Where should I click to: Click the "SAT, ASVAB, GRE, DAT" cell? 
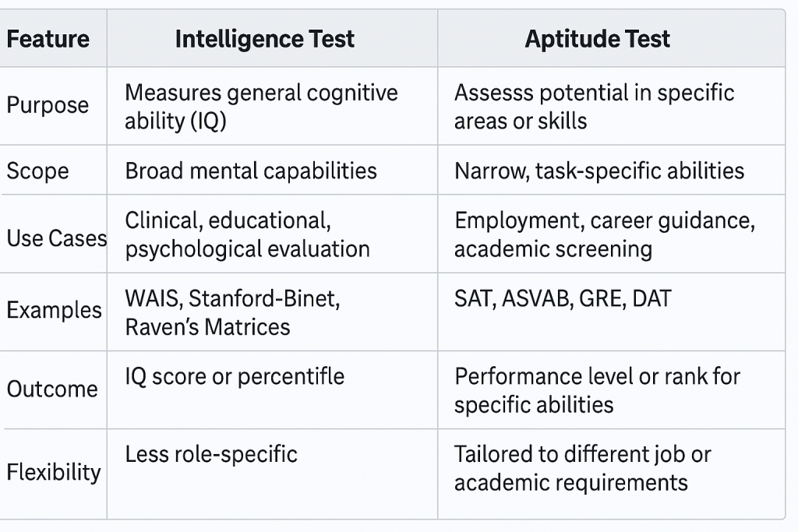pyautogui.click(x=563, y=298)
